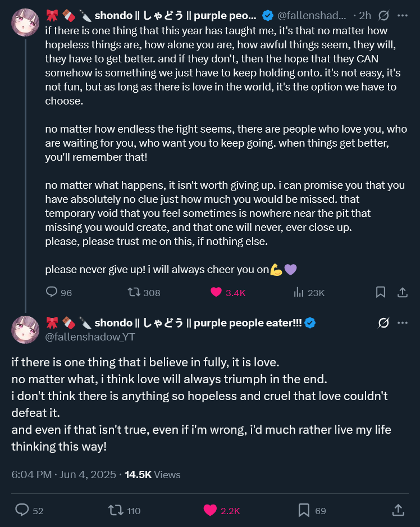Share the main tweet via bottom share icon
The width and height of the screenshot is (420, 527).
[398, 510]
